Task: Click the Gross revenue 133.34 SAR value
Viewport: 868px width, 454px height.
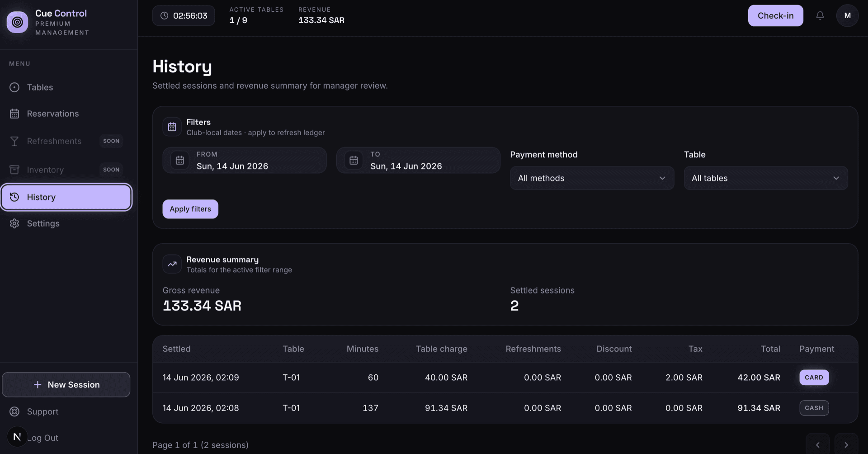Action: tap(202, 306)
